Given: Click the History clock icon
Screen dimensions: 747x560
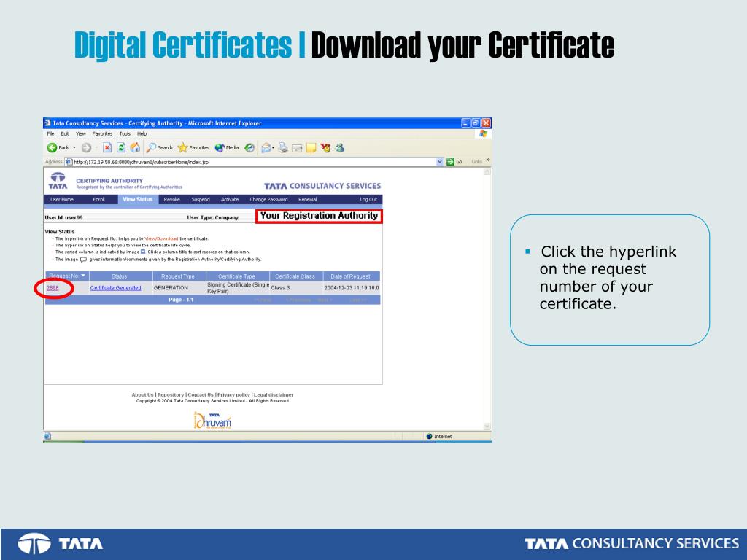Looking at the screenshot, I should [249, 147].
